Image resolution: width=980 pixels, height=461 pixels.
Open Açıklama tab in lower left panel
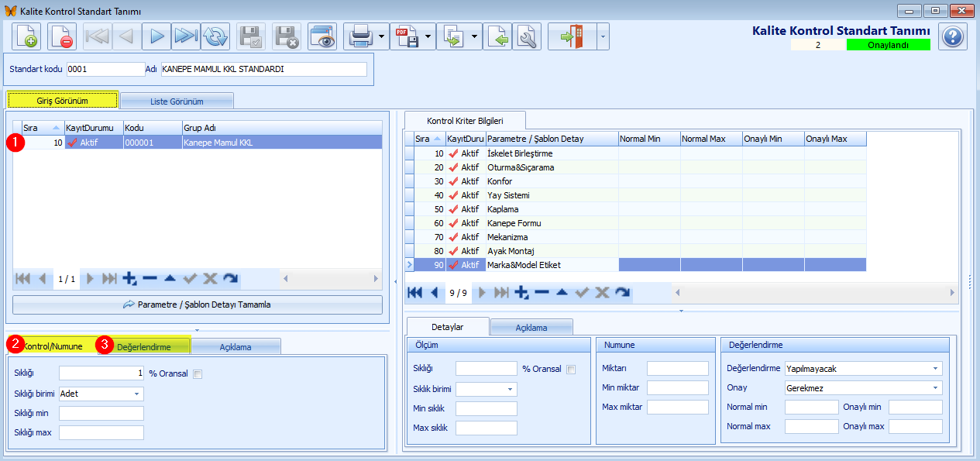coord(236,346)
